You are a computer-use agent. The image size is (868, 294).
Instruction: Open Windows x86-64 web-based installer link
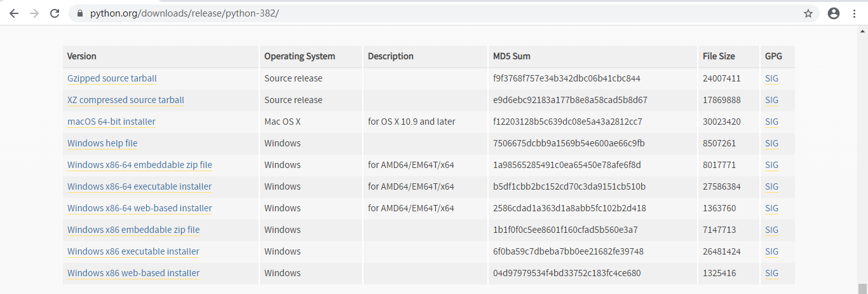click(x=140, y=208)
